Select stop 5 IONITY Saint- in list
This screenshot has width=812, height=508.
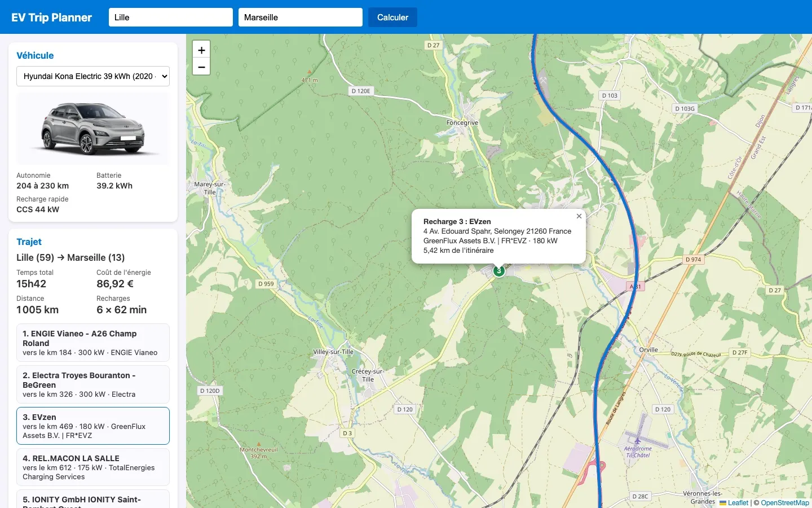[93, 499]
